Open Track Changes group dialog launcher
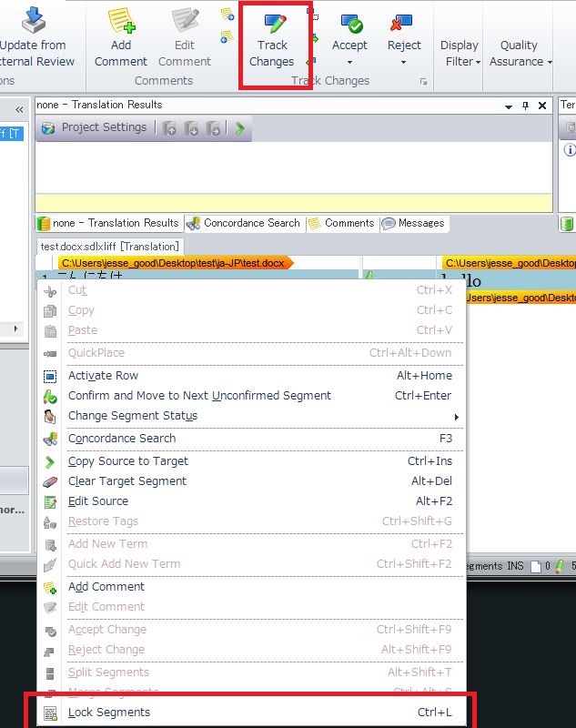The width and height of the screenshot is (576, 728). (423, 81)
